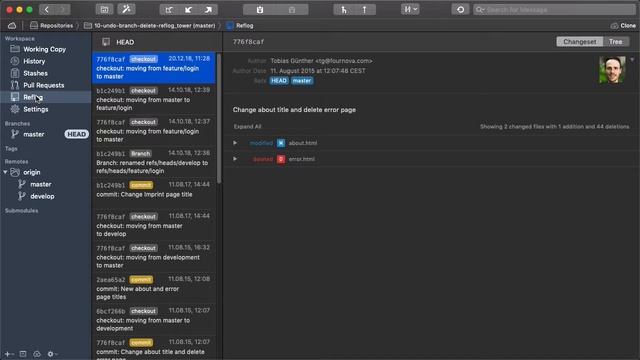Collapse the origin remote disclosure triangle

tap(5, 172)
